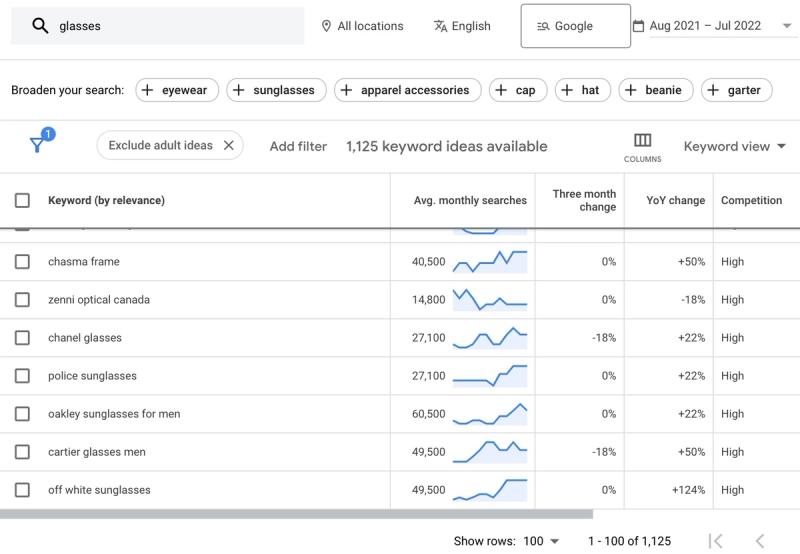Click the magnifying glass search icon
The height and width of the screenshot is (554, 800).
point(40,27)
